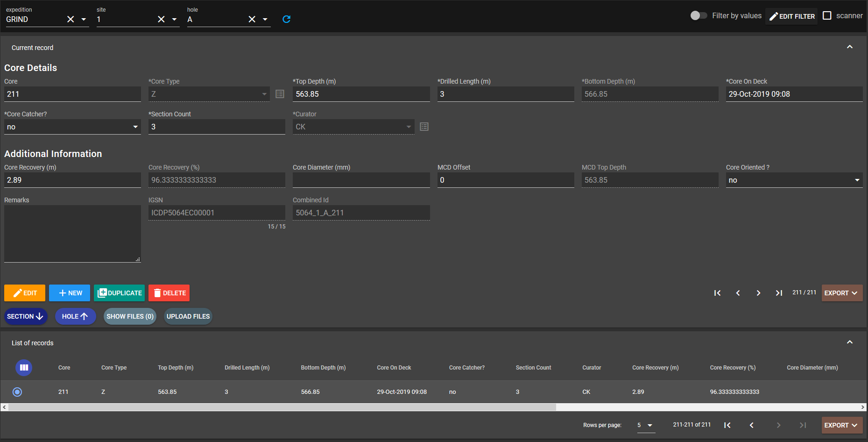Collapse the Current record panel
This screenshot has height=442, width=868.
click(x=850, y=47)
